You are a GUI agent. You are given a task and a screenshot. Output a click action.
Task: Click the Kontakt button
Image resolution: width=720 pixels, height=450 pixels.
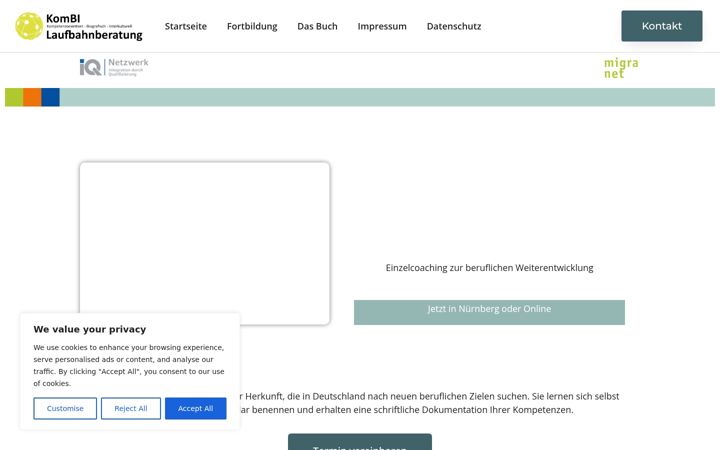(x=662, y=26)
